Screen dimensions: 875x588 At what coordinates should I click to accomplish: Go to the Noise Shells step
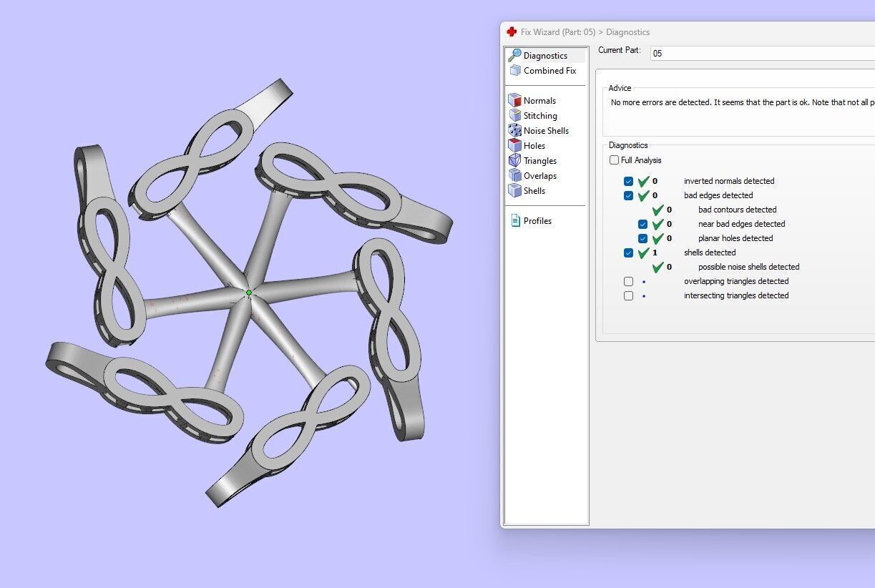coord(546,130)
